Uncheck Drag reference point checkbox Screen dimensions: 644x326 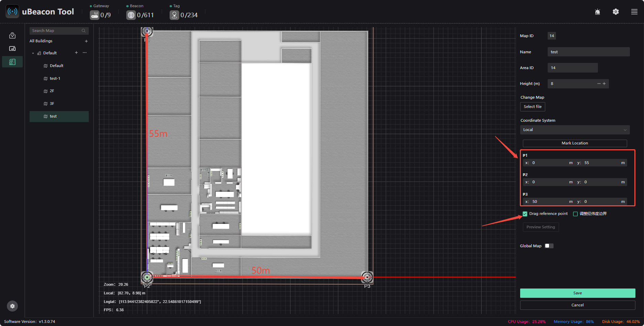pyautogui.click(x=525, y=214)
